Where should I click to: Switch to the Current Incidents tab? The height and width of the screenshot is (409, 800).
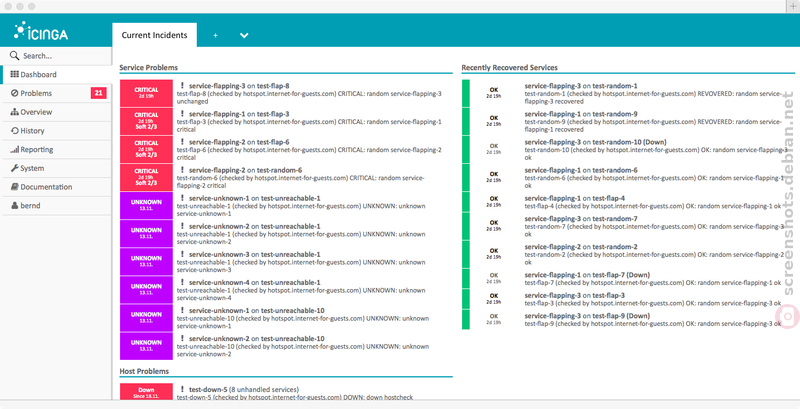click(154, 35)
